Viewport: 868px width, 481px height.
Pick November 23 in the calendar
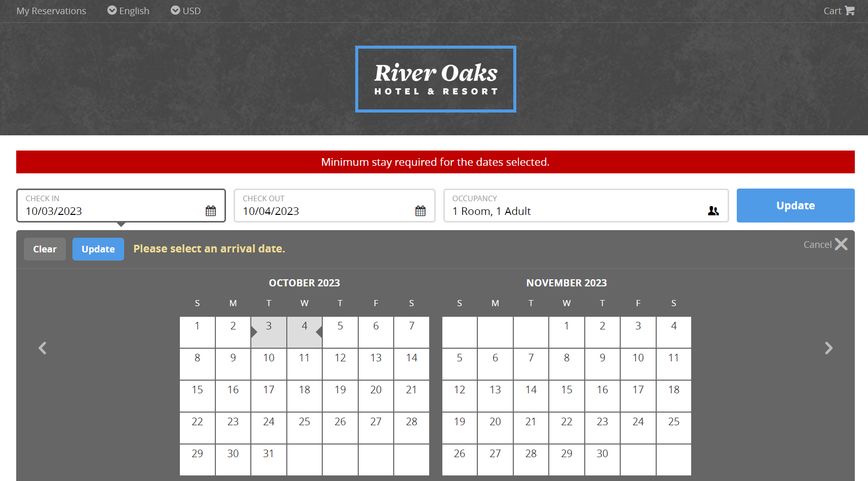click(602, 428)
